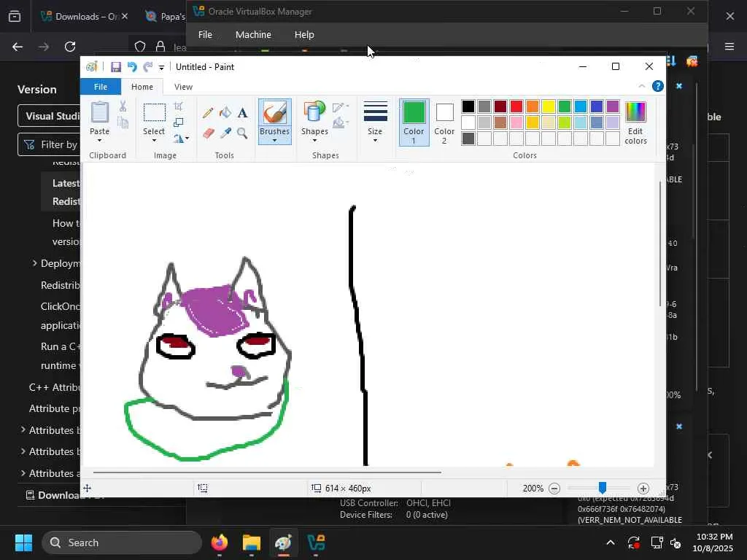Open the Paste dropdown arrow

coord(99,141)
